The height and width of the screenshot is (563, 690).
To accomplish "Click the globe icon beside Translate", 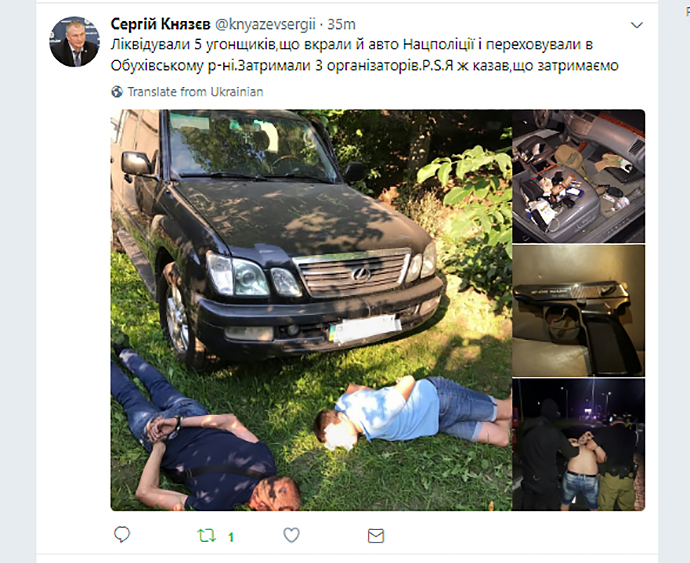I will click(117, 92).
